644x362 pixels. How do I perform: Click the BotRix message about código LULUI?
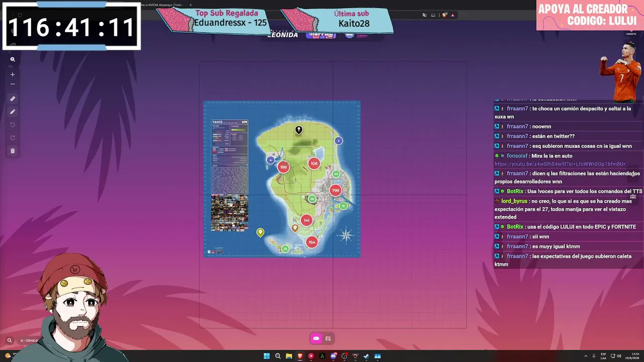click(566, 227)
